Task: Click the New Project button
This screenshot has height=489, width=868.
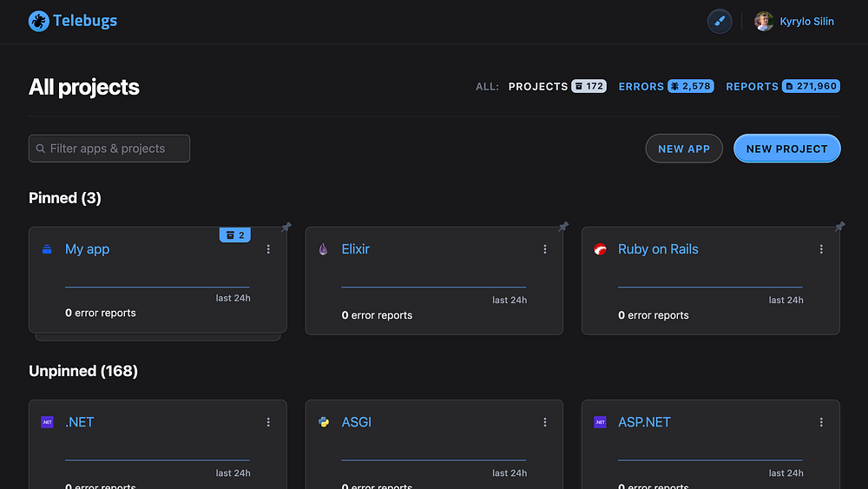Action: click(x=786, y=149)
